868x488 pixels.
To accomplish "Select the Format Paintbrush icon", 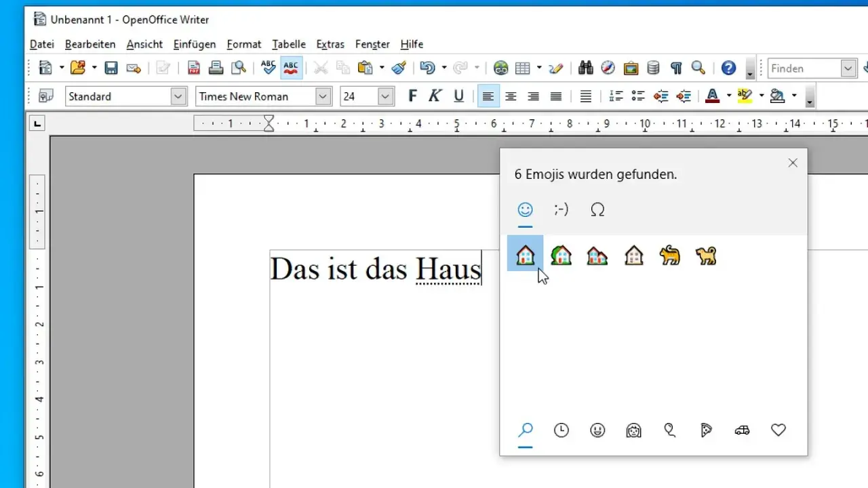I will [x=399, y=68].
